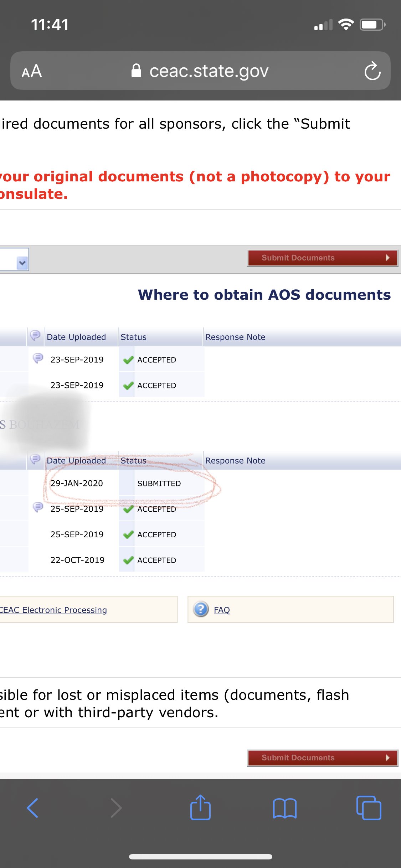Viewport: 401px width, 868px height.
Task: Click the SUBMITTED status cell
Action: click(x=159, y=484)
